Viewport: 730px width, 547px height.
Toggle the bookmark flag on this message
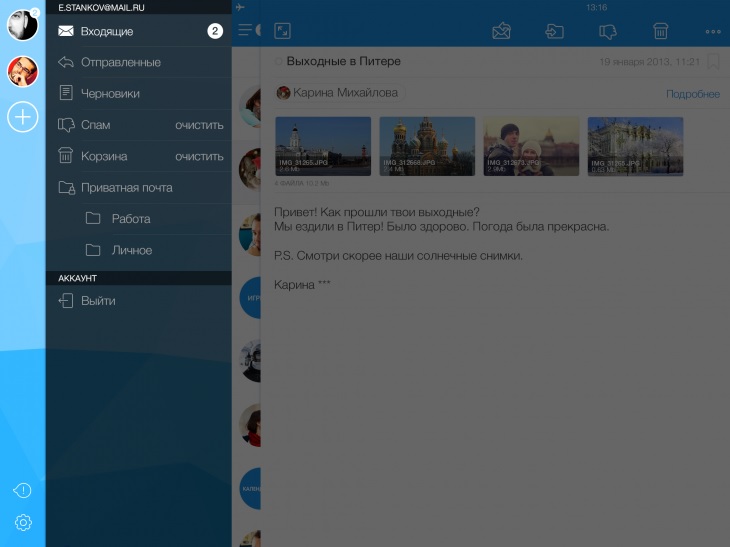(x=713, y=62)
